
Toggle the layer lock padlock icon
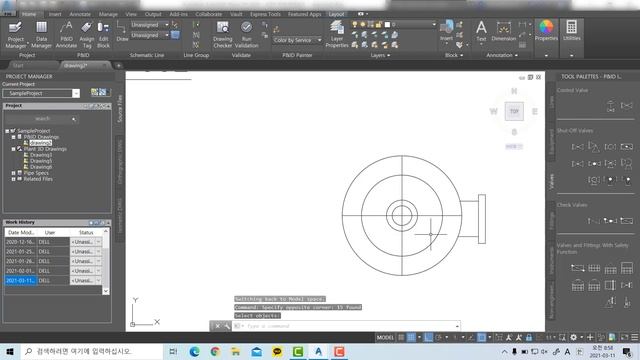(x=379, y=24)
